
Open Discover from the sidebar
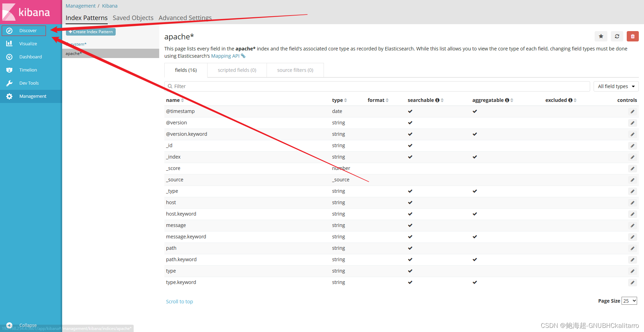point(23,31)
